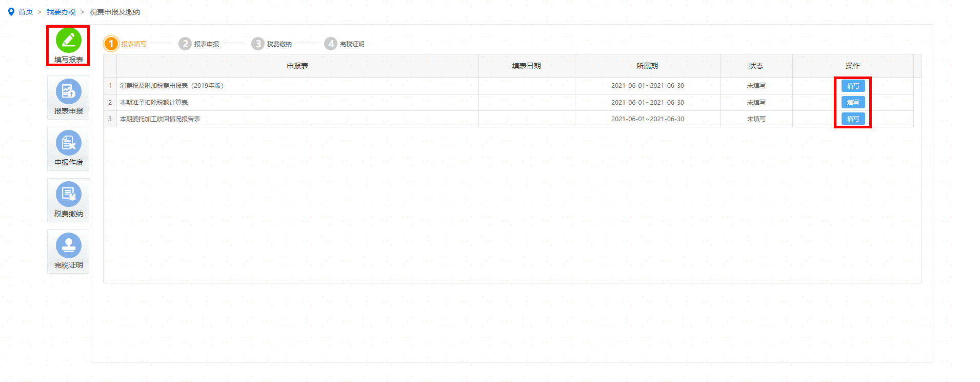Select row 本期准予扣除税额计算表
This screenshot has width=980, height=382.
tap(508, 102)
